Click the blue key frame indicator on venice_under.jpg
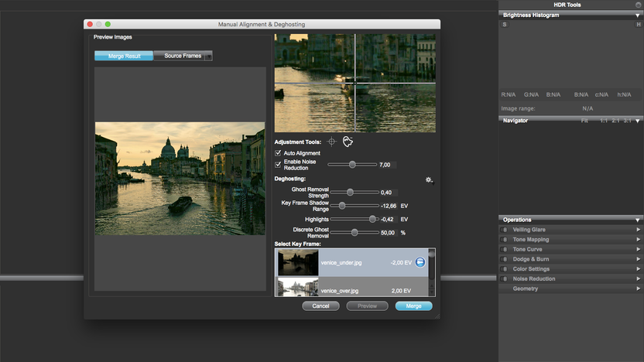 (420, 262)
